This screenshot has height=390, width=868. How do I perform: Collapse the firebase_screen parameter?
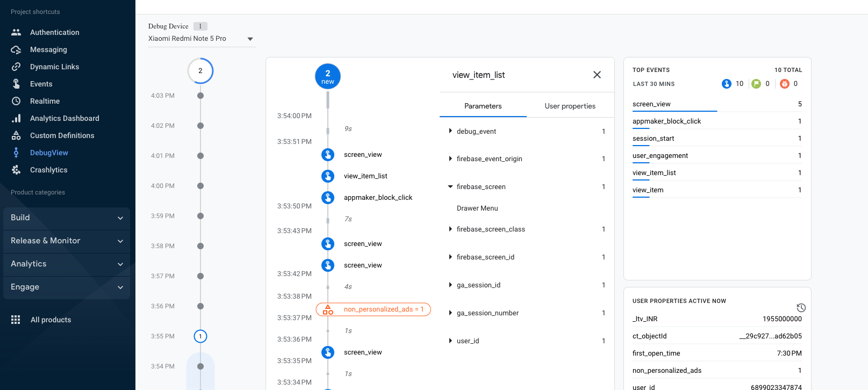(x=450, y=187)
